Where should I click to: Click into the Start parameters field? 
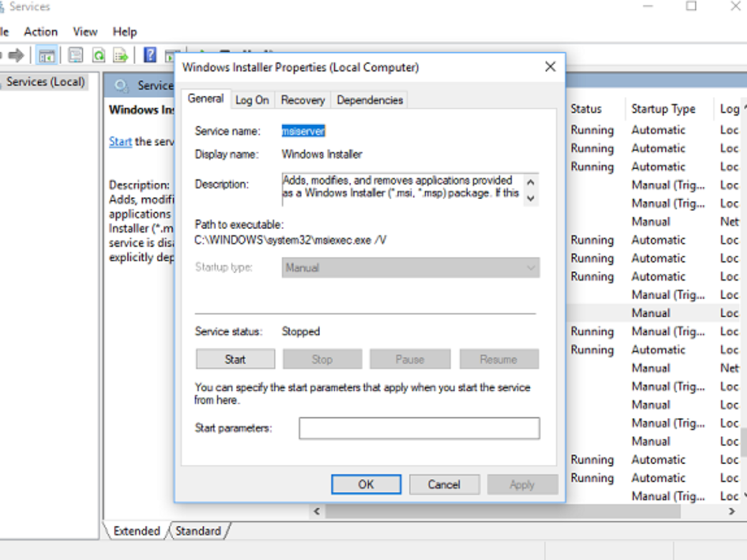tap(419, 428)
